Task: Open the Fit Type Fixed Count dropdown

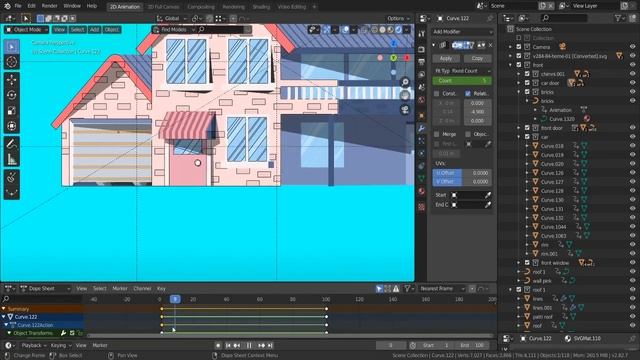Action: coord(462,71)
